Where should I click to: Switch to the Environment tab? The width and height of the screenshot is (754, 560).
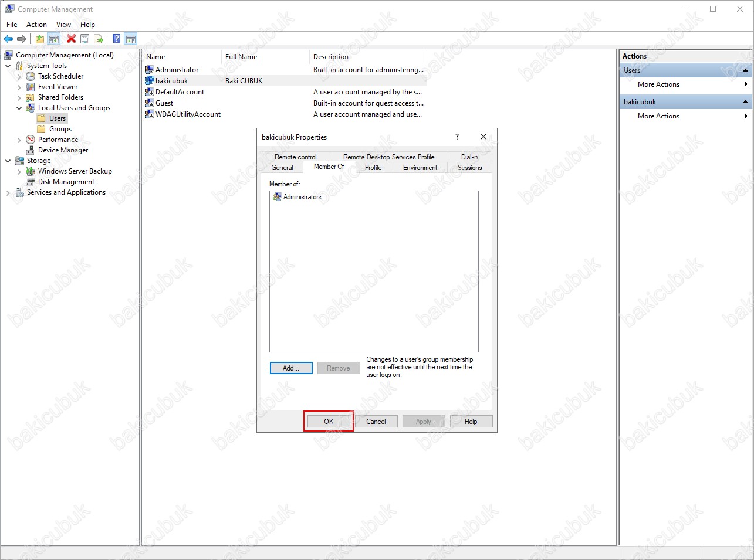420,168
